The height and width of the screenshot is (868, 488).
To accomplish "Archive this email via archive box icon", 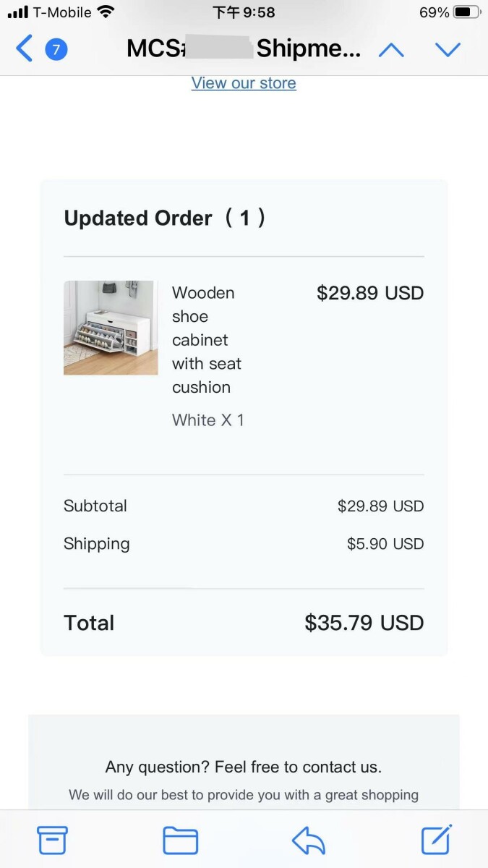I will coord(52,840).
